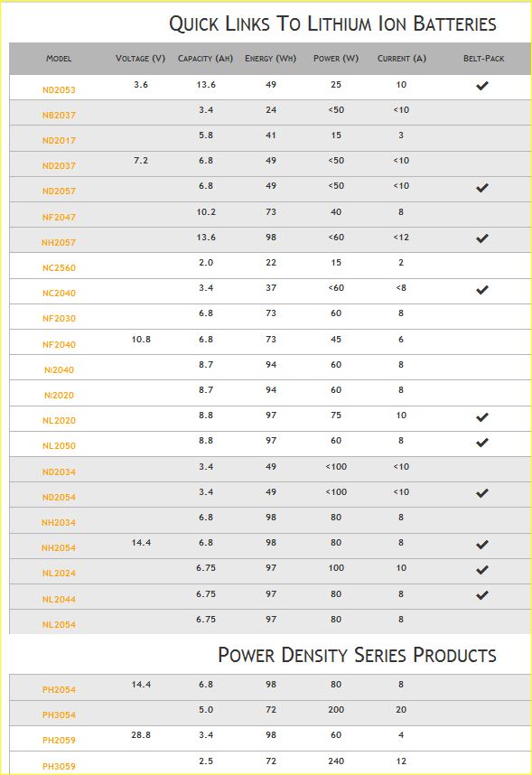Image resolution: width=532 pixels, height=775 pixels.
Task: Click the PH3059 model link
Action: [59, 767]
